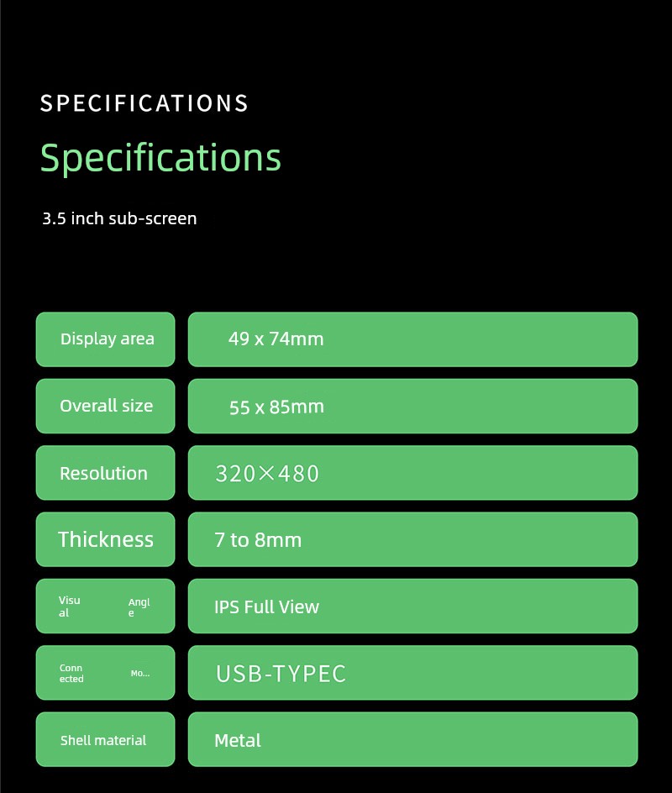Click the green Specifications title

pyautogui.click(x=160, y=157)
